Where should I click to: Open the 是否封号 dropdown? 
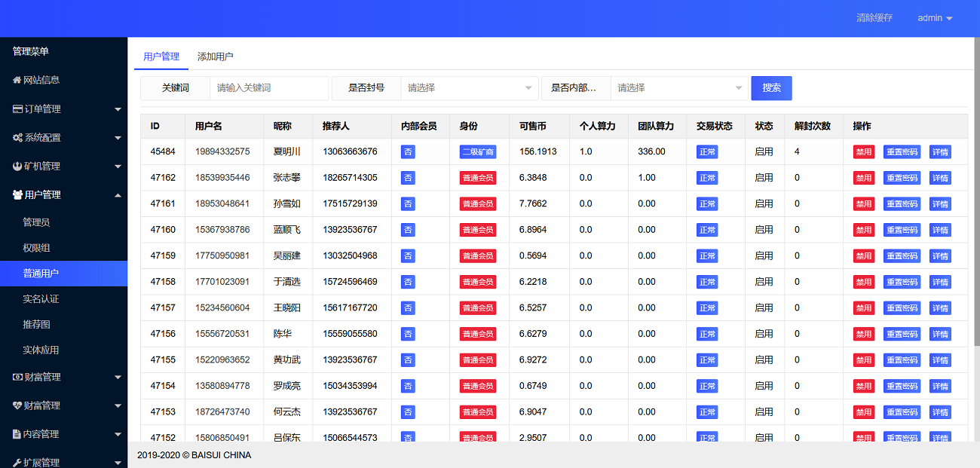pyautogui.click(x=469, y=88)
